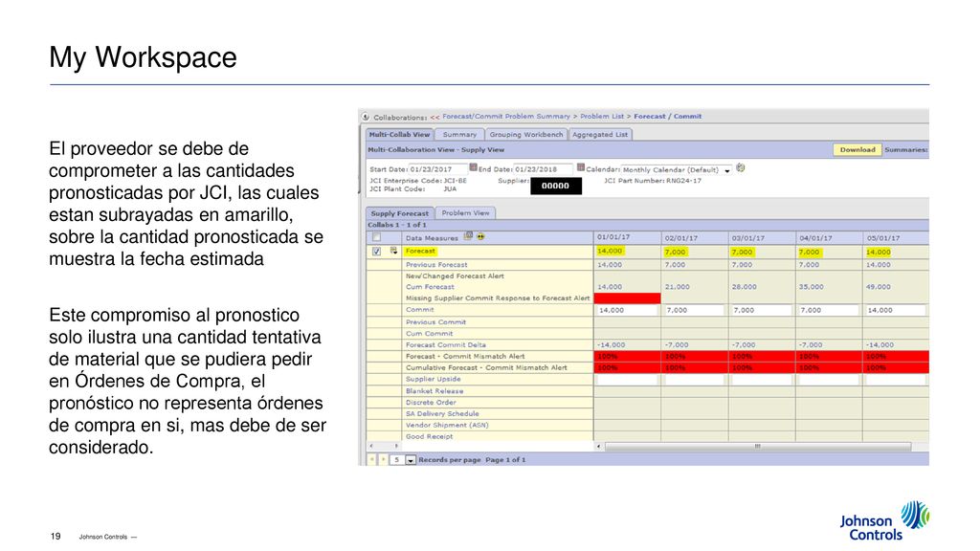
Task: Go to Problem List breadcrumb link
Action: [x=602, y=116]
